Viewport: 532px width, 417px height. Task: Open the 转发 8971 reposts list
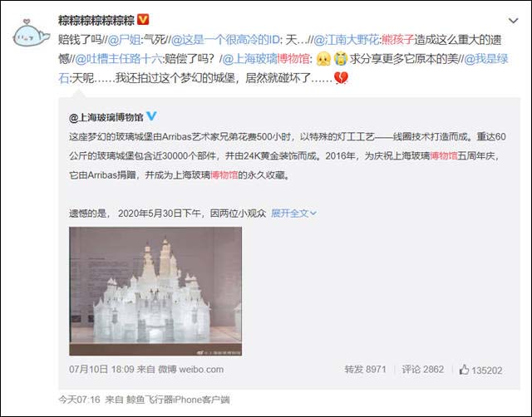click(x=366, y=369)
